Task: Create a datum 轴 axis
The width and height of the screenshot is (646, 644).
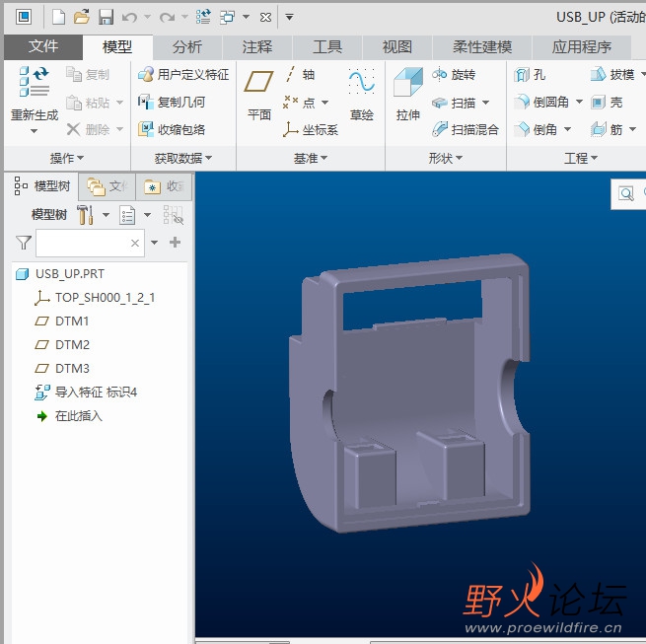Action: tap(301, 75)
